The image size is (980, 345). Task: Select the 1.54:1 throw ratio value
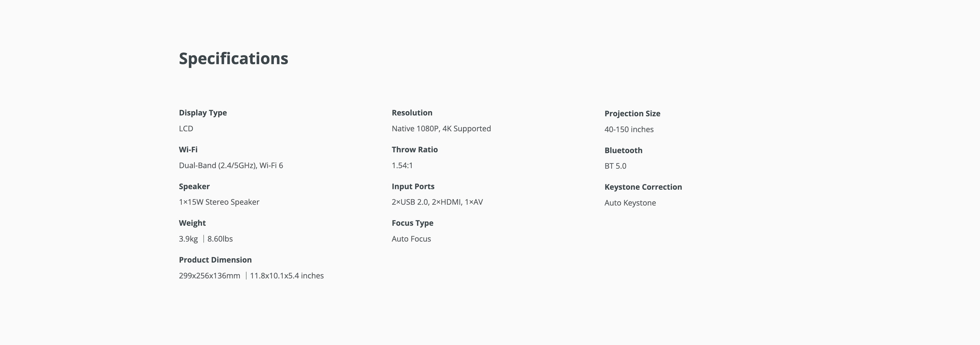[x=402, y=166]
